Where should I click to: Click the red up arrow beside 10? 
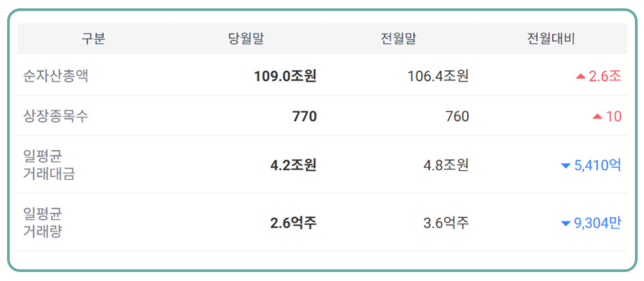[597, 117]
